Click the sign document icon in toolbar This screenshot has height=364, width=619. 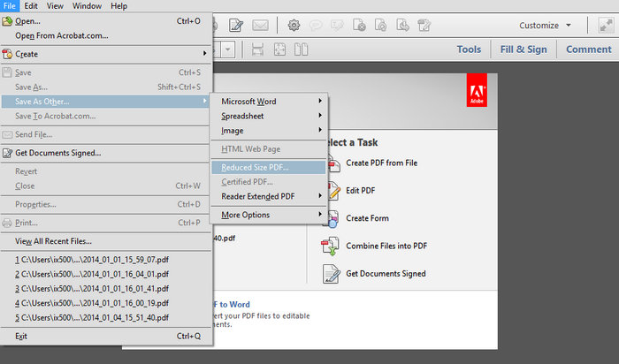[x=236, y=26]
